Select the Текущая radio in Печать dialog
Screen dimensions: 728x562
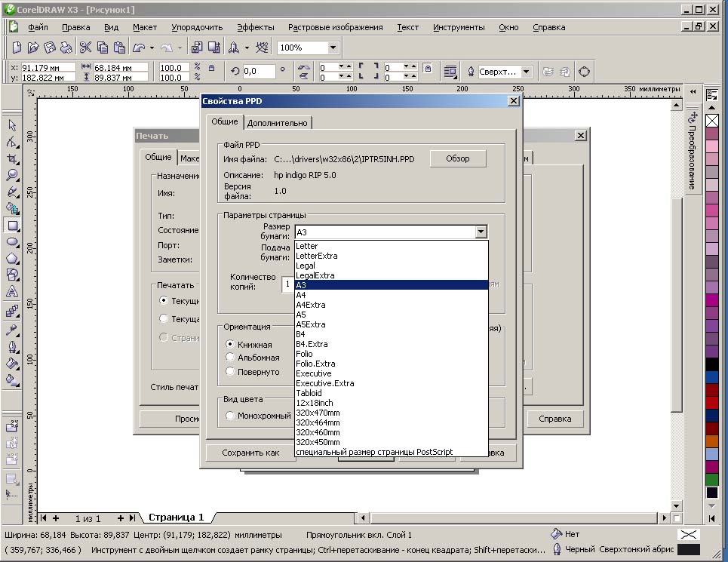pos(164,319)
